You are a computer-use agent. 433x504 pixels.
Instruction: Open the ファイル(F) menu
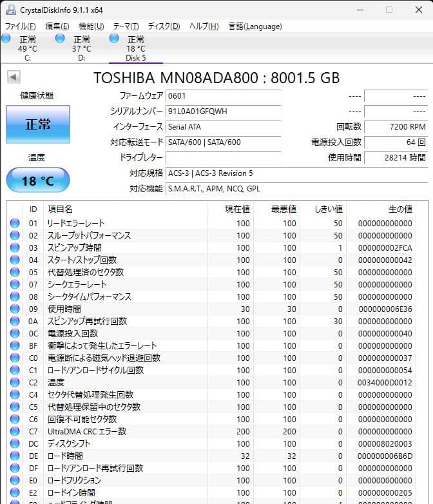tap(20, 26)
